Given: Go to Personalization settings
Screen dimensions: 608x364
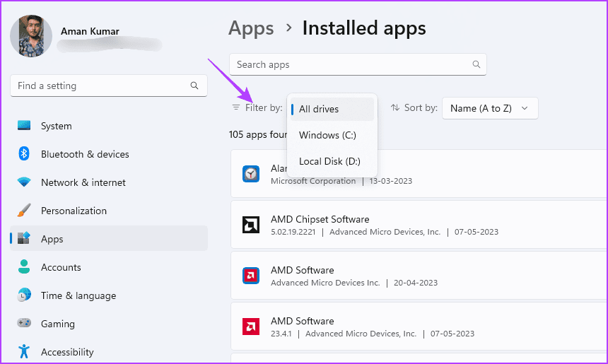Looking at the screenshot, I should pos(109,211).
